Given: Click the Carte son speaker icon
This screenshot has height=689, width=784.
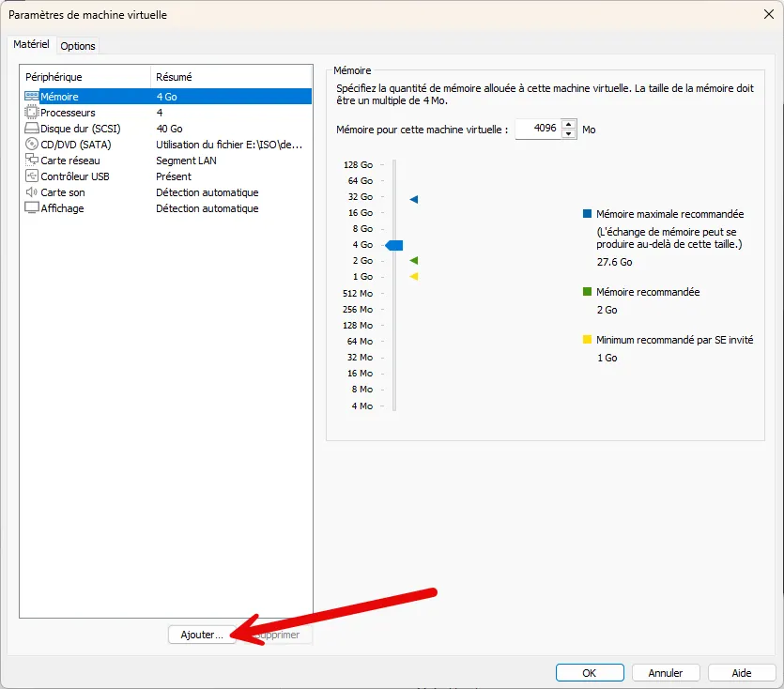Looking at the screenshot, I should click(x=31, y=192).
